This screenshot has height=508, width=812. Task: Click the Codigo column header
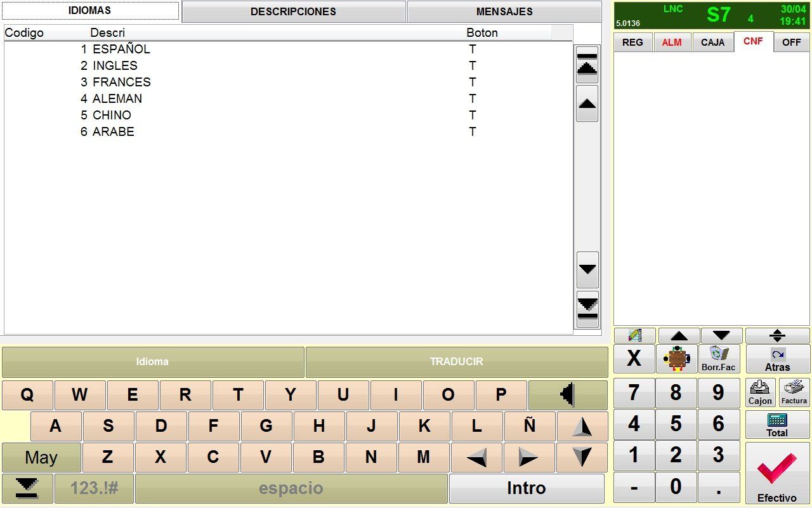(x=24, y=33)
